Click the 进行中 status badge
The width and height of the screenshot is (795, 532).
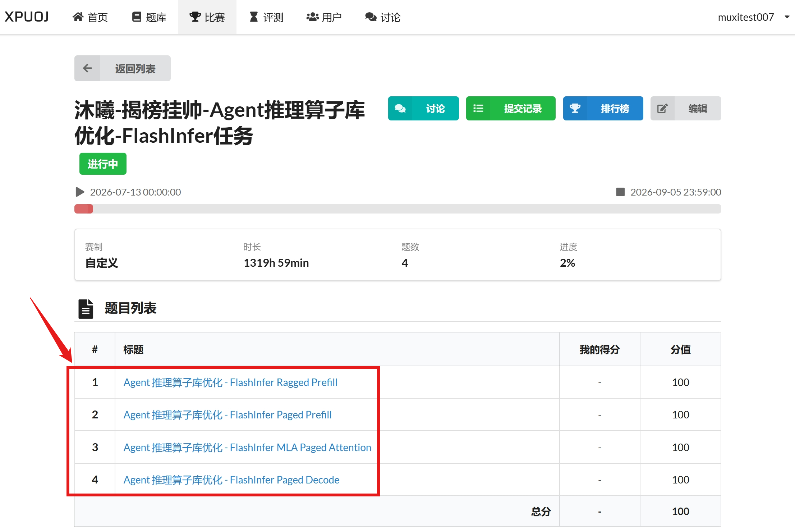(103, 164)
